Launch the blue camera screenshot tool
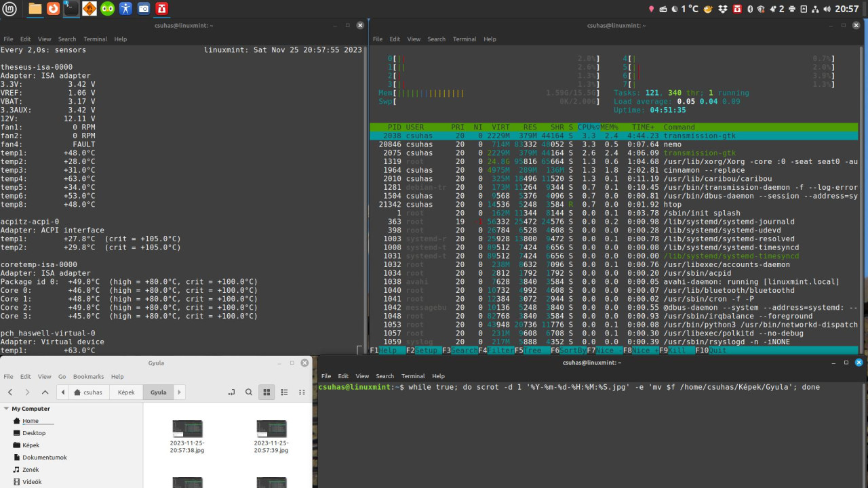 click(144, 9)
